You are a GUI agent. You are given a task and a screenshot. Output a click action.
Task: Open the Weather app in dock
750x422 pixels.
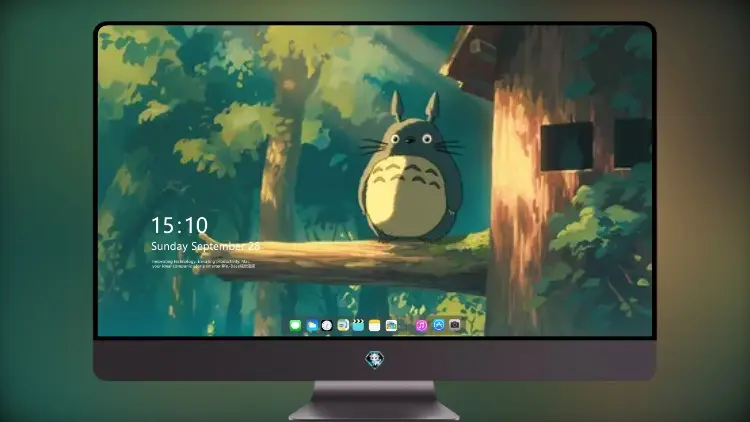[x=311, y=326]
